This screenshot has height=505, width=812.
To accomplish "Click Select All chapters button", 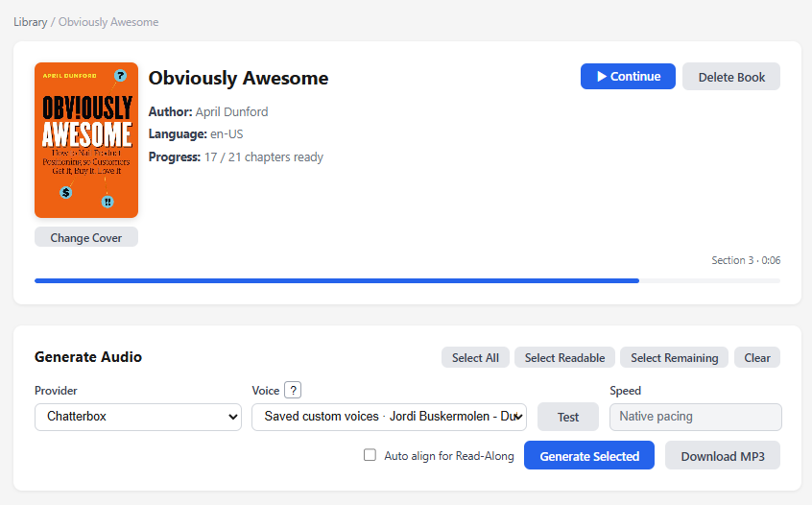I will [475, 357].
